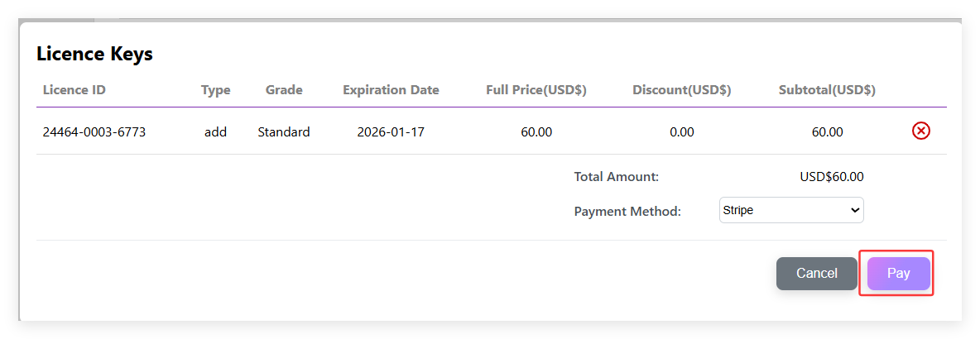Cancel the licence payment dialog
This screenshot has height=339, width=980.
[x=816, y=274]
